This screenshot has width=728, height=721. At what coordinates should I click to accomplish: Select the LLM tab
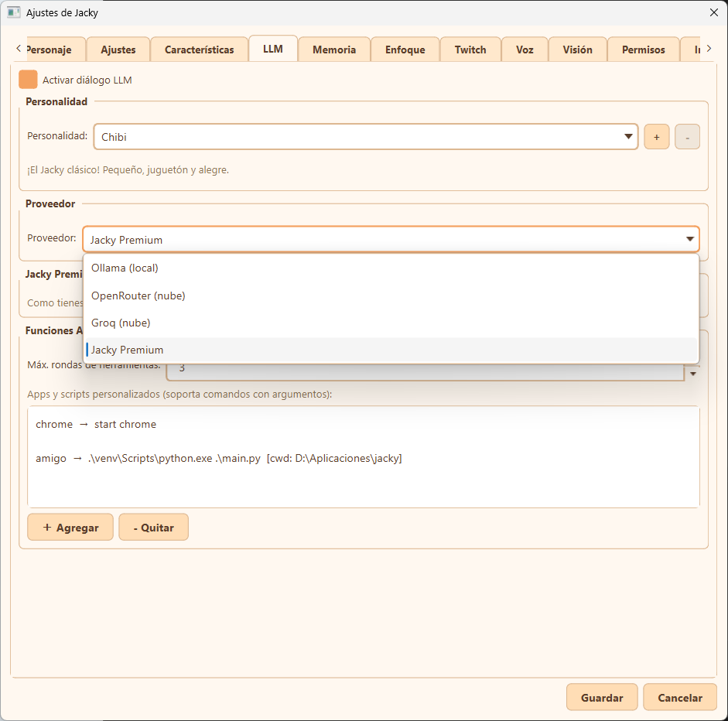click(x=273, y=49)
